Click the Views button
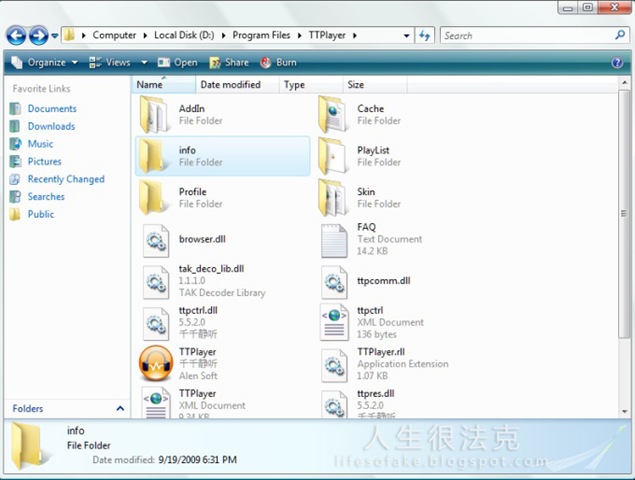 (110, 62)
